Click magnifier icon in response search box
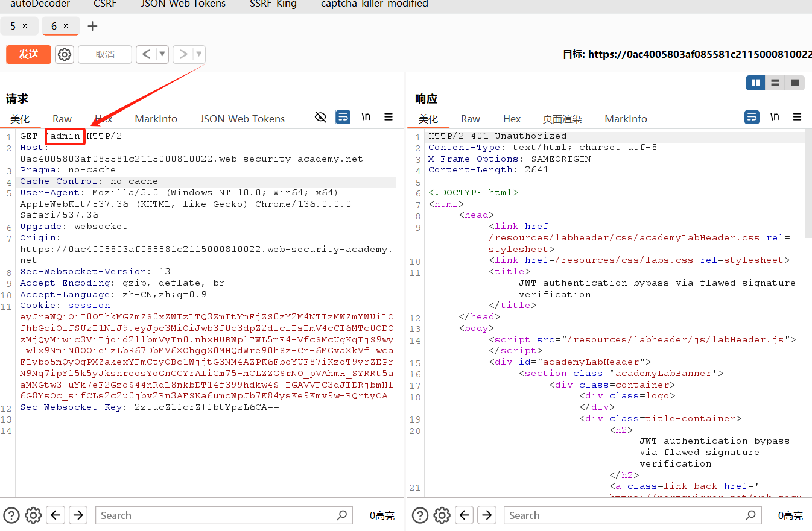The width and height of the screenshot is (812, 531). pos(750,515)
